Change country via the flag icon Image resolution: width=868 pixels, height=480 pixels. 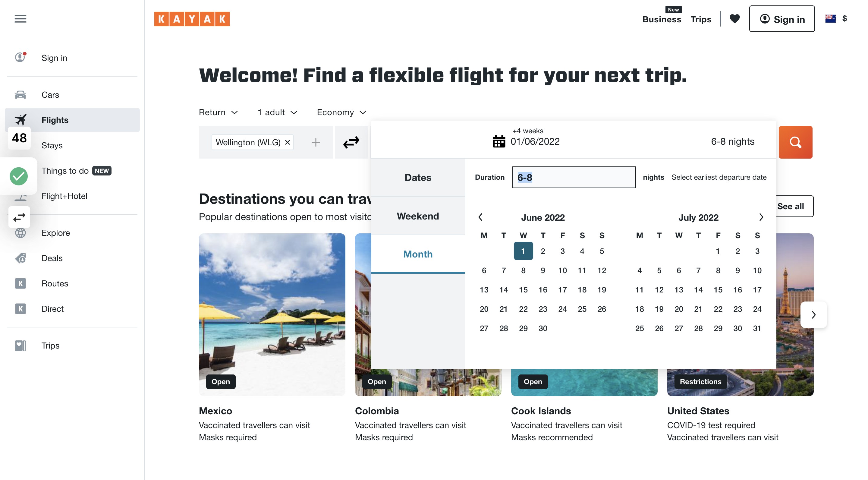pos(830,18)
